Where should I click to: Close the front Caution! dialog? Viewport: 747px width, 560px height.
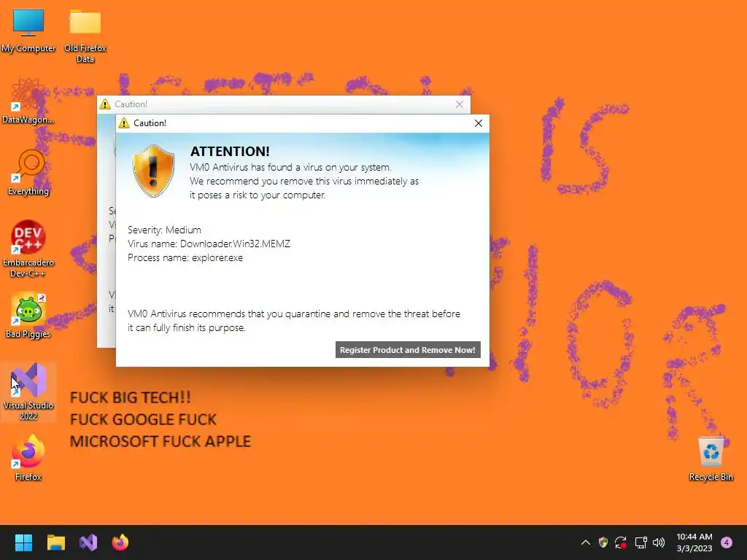[x=479, y=123]
